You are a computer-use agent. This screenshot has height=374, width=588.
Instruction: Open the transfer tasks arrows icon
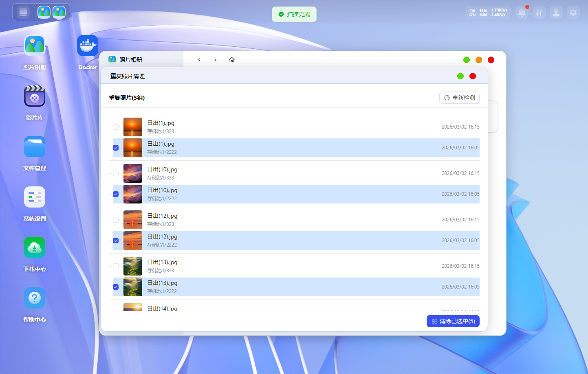(539, 13)
